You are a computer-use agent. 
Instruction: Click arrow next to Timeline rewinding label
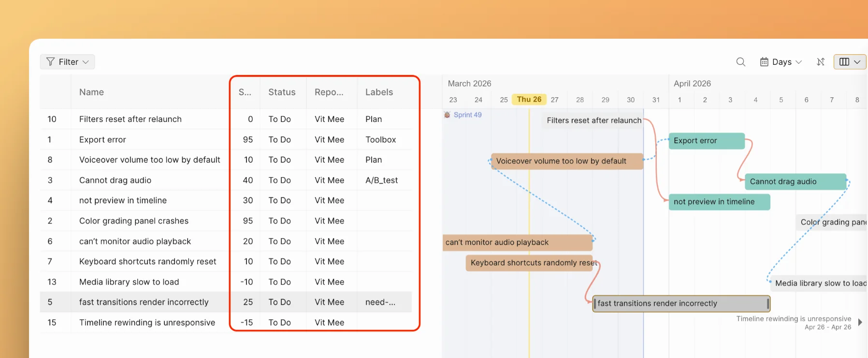(860, 322)
